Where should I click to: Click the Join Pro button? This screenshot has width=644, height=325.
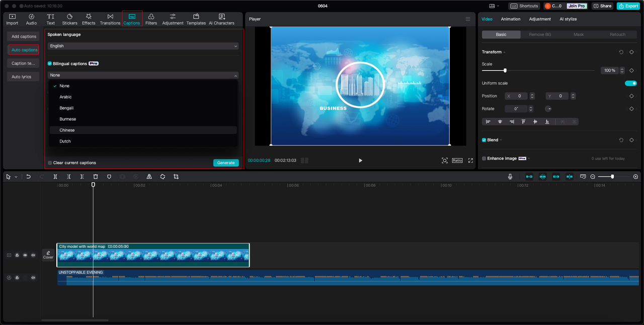pos(576,6)
